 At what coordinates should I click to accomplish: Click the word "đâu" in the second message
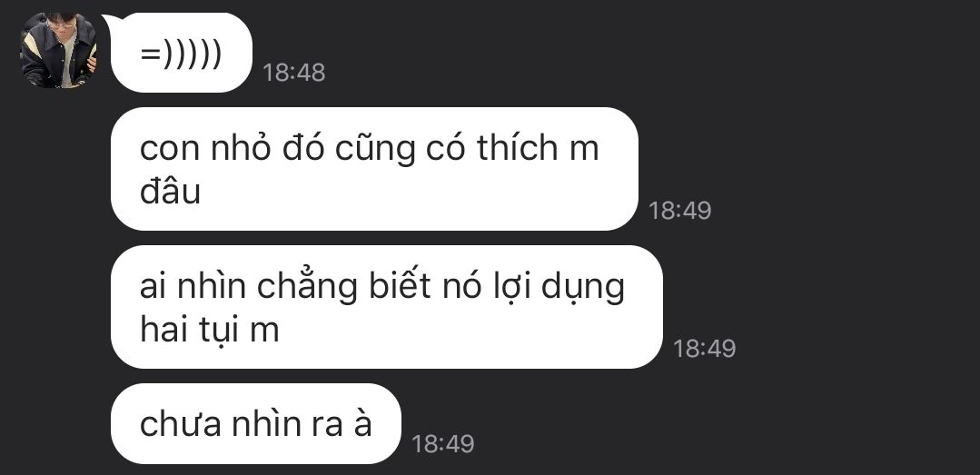pos(170,192)
